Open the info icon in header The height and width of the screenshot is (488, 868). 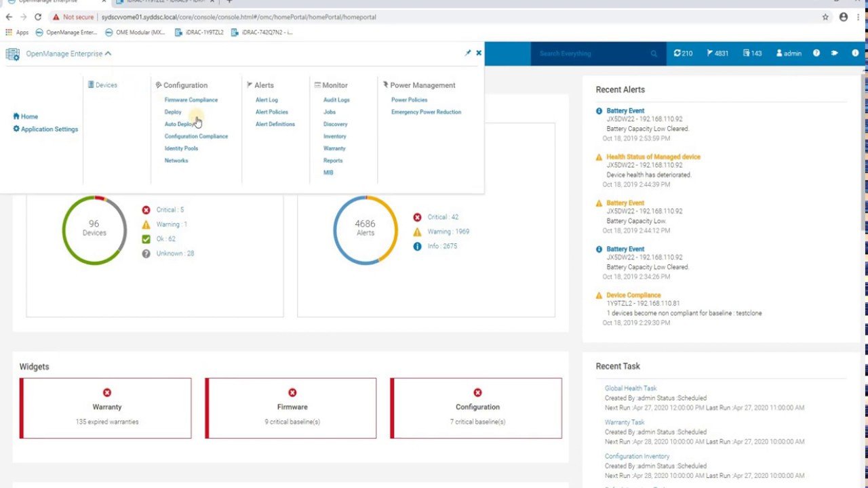(x=855, y=53)
